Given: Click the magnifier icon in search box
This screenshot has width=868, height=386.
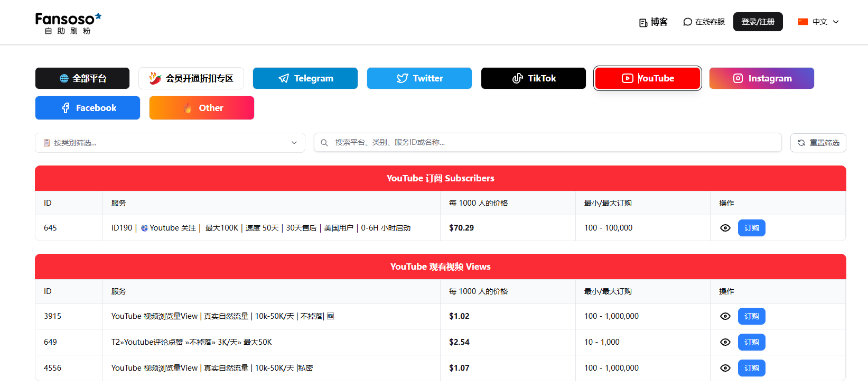Looking at the screenshot, I should [x=324, y=143].
